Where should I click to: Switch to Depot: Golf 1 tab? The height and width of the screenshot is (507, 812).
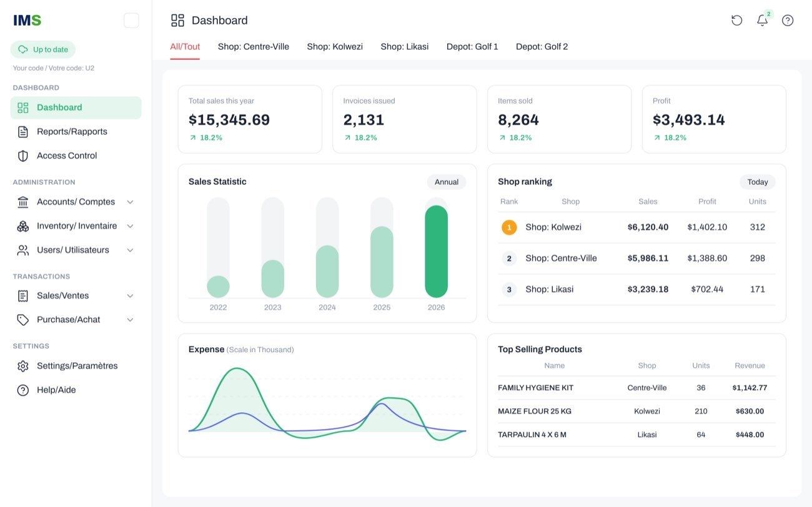coord(472,47)
